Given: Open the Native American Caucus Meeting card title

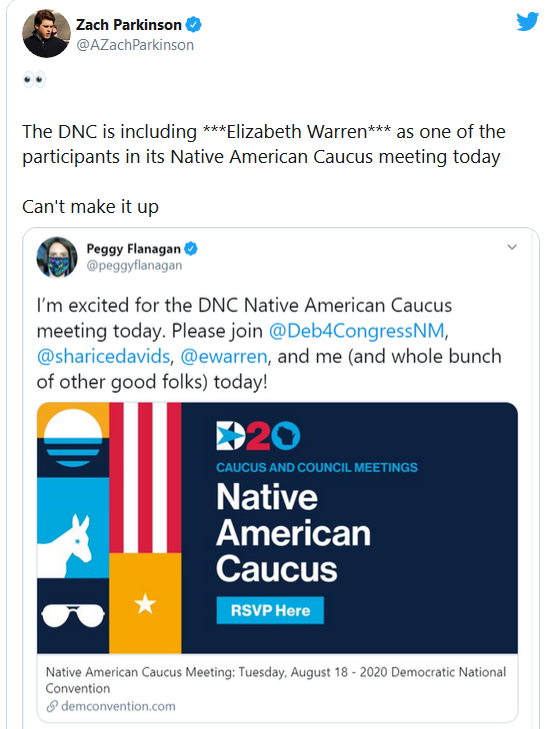Looking at the screenshot, I should pyautogui.click(x=276, y=680).
